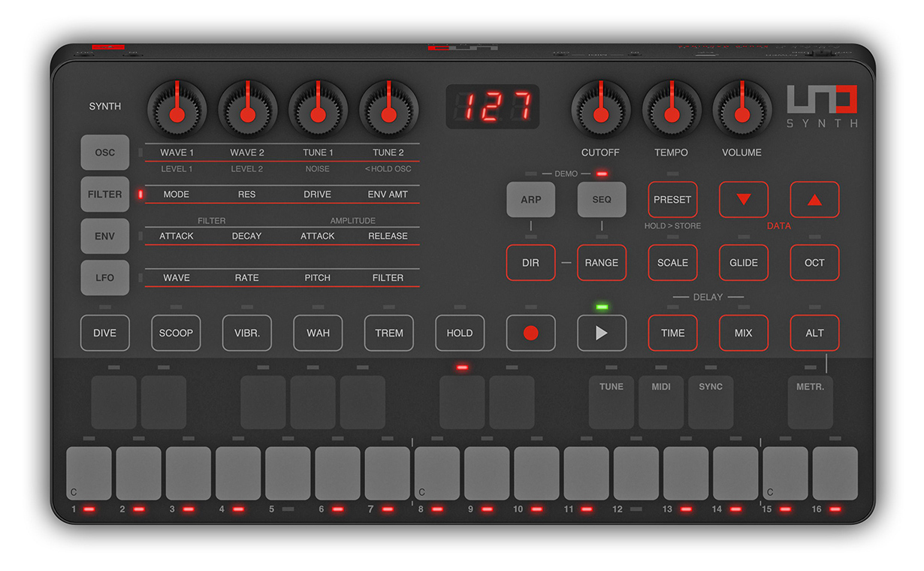This screenshot has height=571, width=924.
Task: Select the LFO section button
Action: (104, 277)
